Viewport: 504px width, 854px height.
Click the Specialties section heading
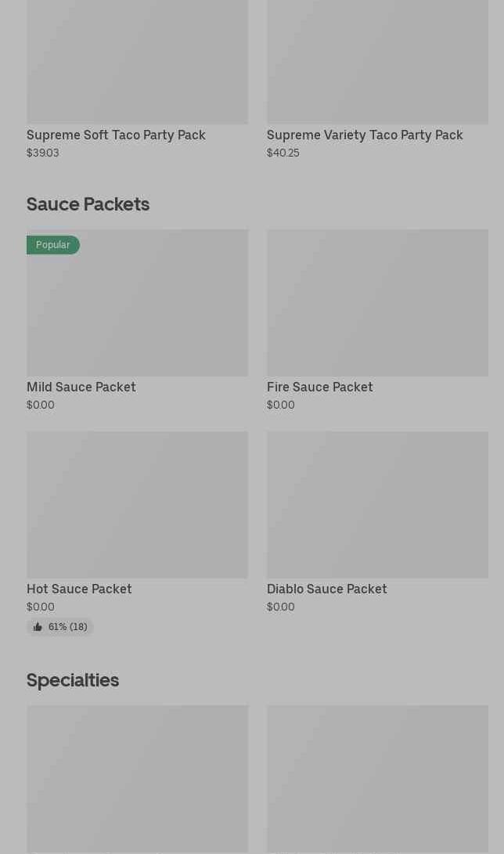click(73, 679)
